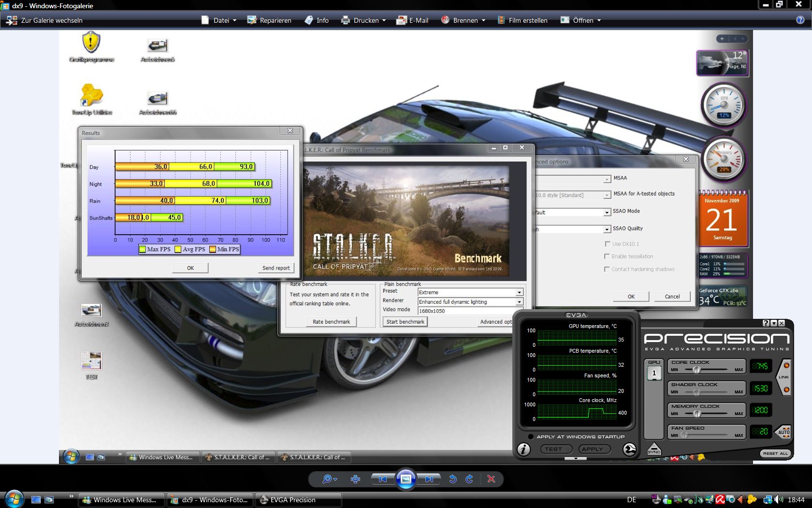812x508 pixels.
Task: Show photo Info pane
Action: click(x=317, y=20)
